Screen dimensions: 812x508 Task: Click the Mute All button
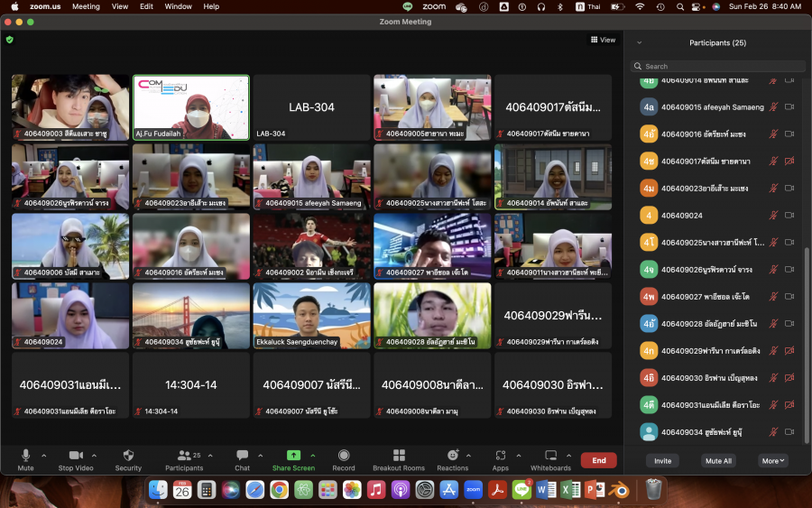click(x=717, y=460)
